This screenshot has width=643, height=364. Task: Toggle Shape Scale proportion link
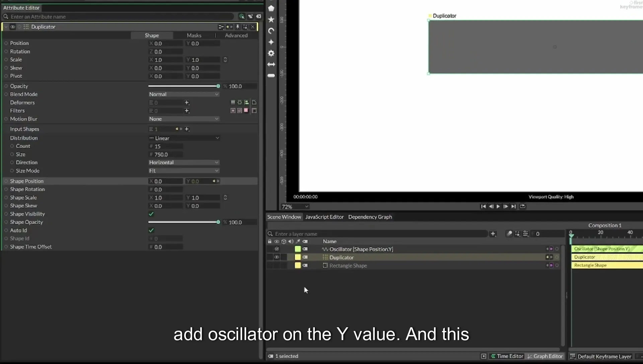click(x=225, y=198)
